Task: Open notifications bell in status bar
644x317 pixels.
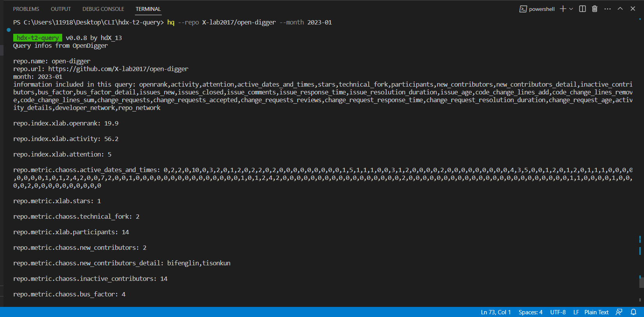Action: 633,312
